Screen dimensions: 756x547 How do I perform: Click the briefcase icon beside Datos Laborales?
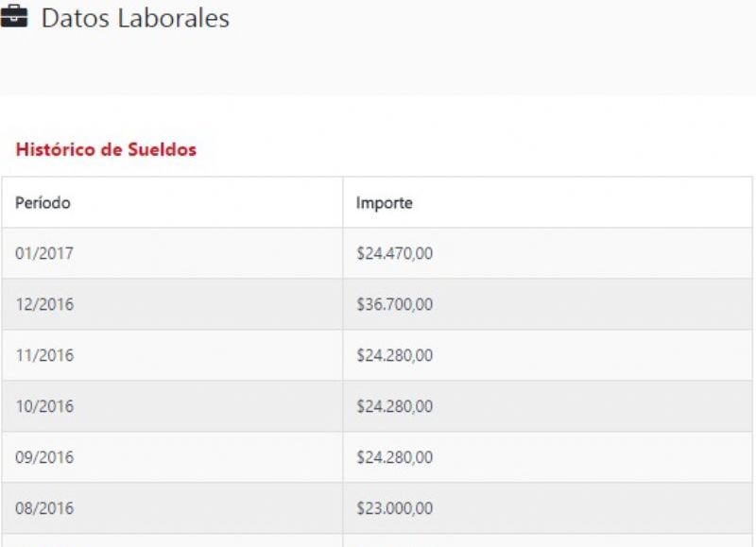point(14,17)
